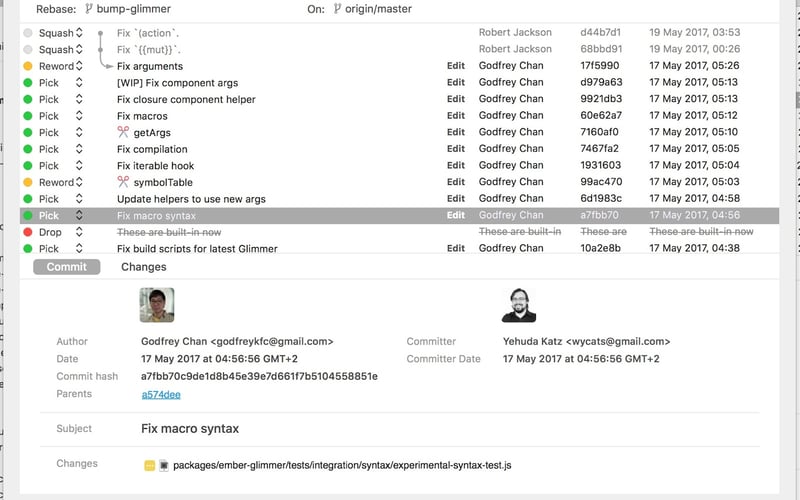Change Drop action for 'These are built-in now'
800x500 pixels.
click(x=79, y=232)
